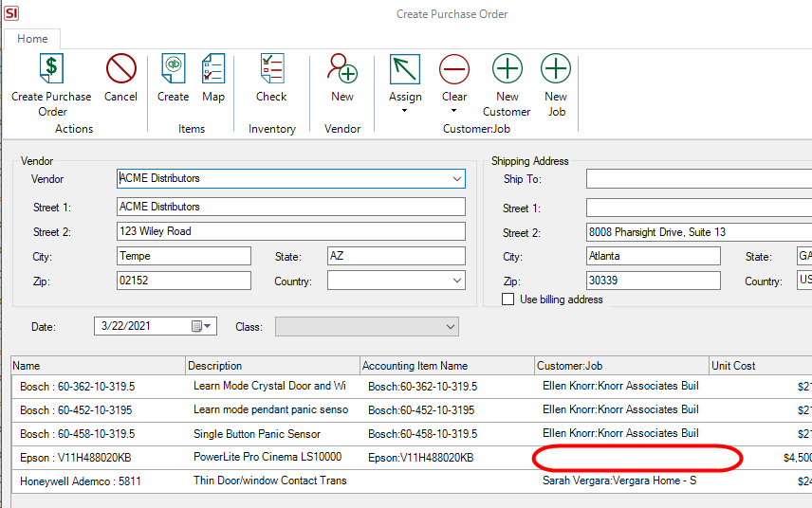Run the Check Inventory tool
Viewport: 812px width, 508px height.
click(272, 69)
